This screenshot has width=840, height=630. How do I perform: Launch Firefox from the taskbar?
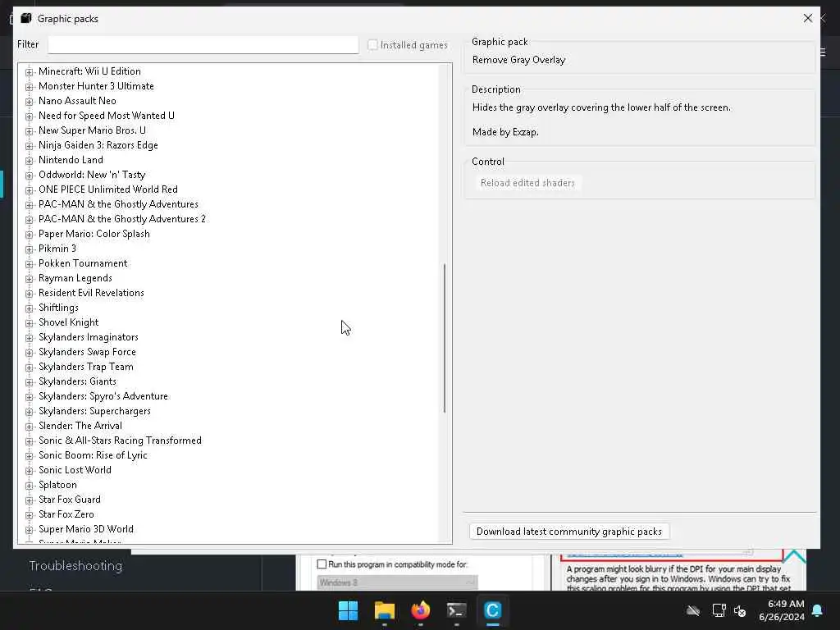tap(421, 610)
